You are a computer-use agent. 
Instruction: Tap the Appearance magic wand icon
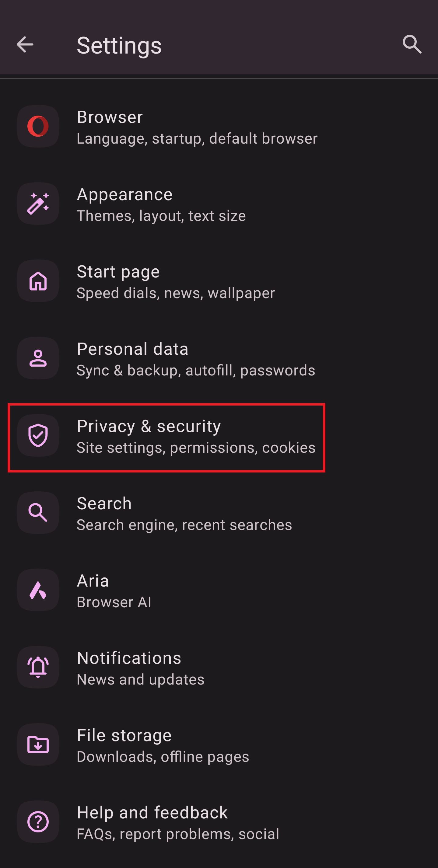(38, 204)
